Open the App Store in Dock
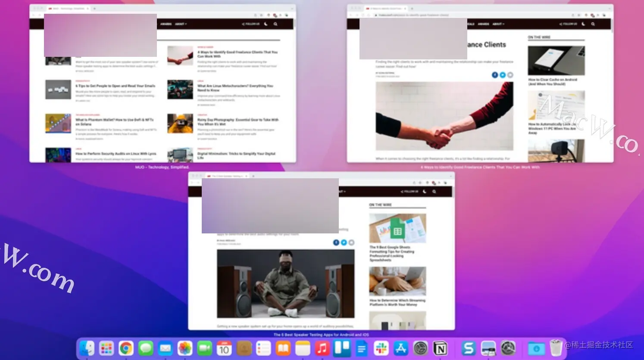The height and width of the screenshot is (360, 644). point(401,348)
